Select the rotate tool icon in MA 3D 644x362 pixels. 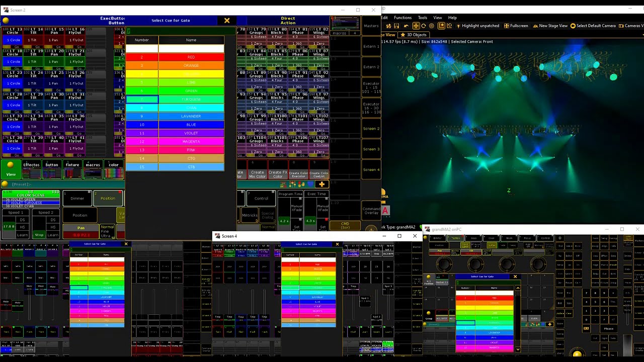(424, 26)
